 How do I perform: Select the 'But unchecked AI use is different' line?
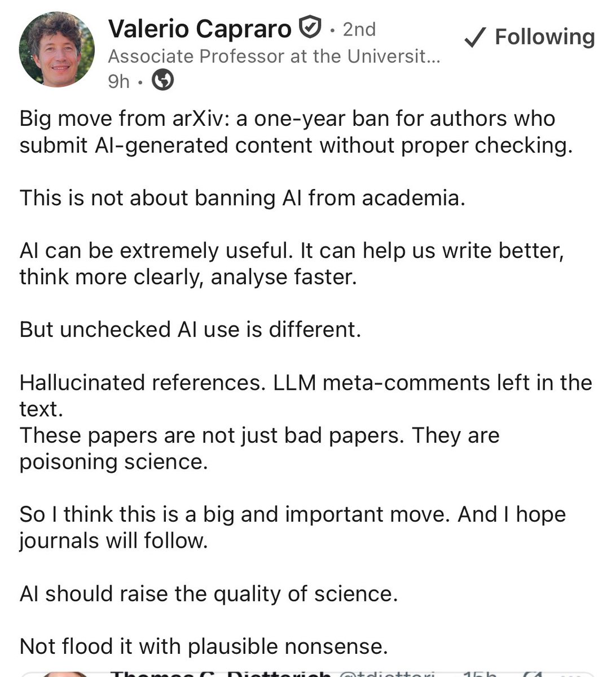coord(190,329)
